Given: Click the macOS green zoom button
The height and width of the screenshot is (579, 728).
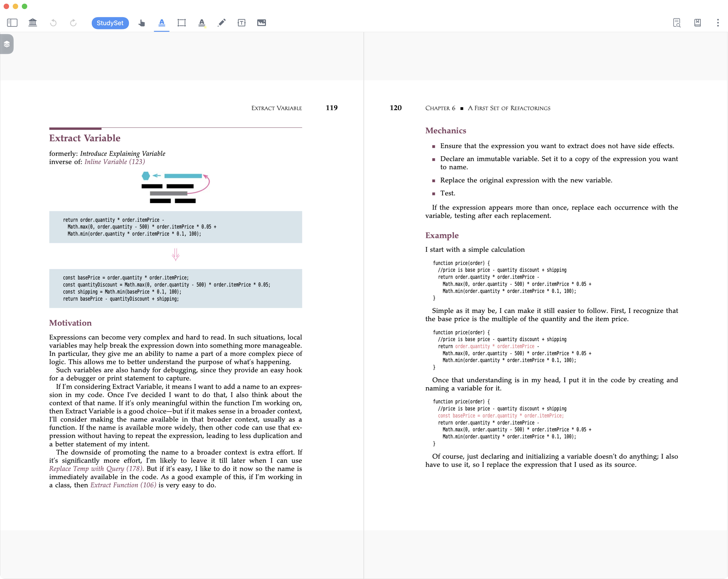Looking at the screenshot, I should pyautogui.click(x=25, y=6).
